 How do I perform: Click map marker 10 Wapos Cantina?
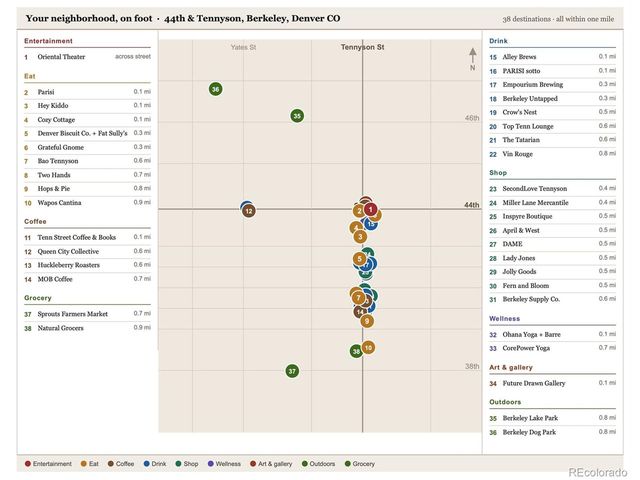pyautogui.click(x=368, y=348)
